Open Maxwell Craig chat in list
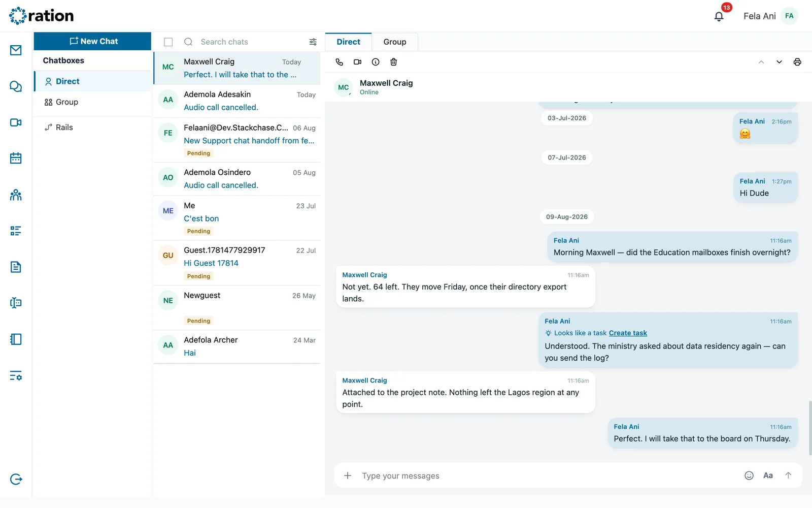This screenshot has height=508, width=812. [x=237, y=68]
